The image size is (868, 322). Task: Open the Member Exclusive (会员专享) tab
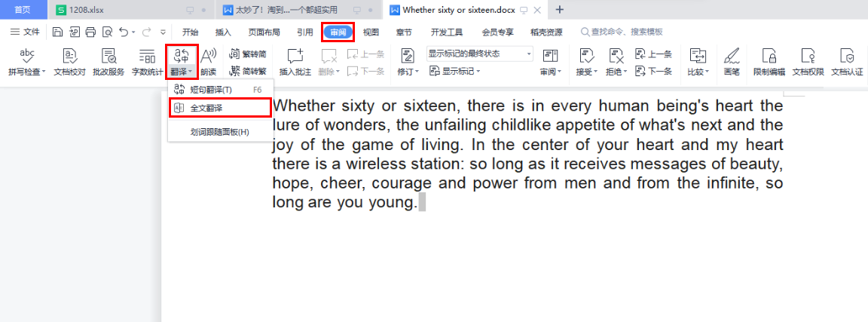(497, 32)
